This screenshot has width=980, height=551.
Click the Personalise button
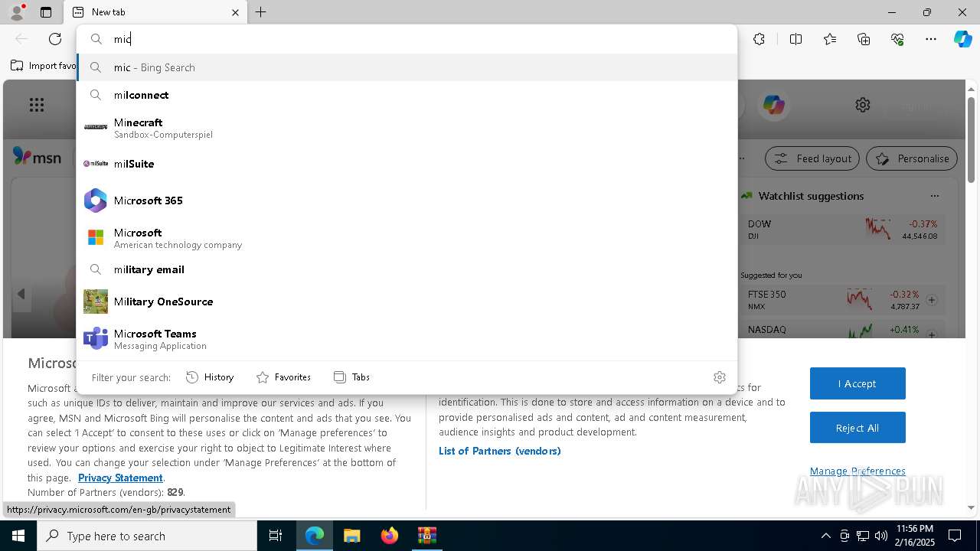(x=912, y=158)
